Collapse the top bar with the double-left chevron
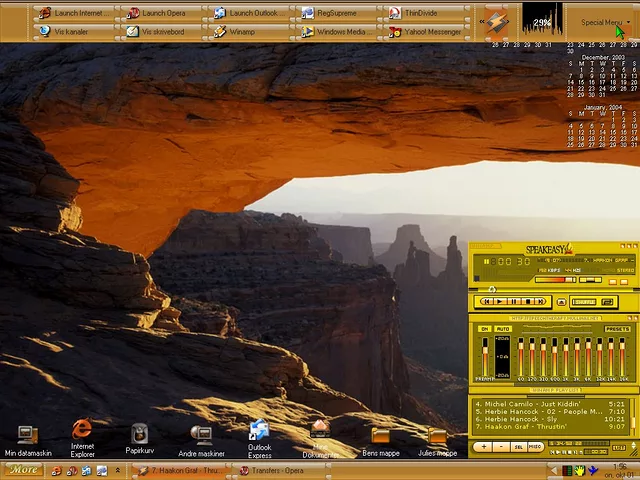Viewport: 640px width, 480px height. point(482,21)
